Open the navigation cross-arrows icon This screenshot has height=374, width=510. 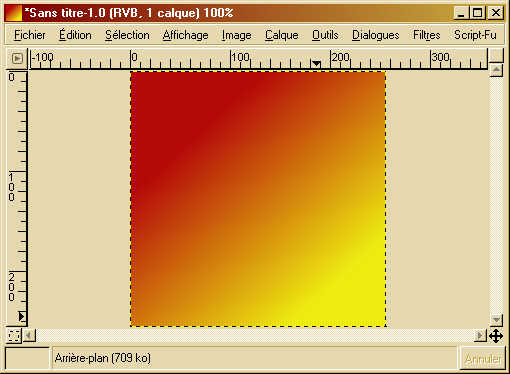click(x=496, y=336)
